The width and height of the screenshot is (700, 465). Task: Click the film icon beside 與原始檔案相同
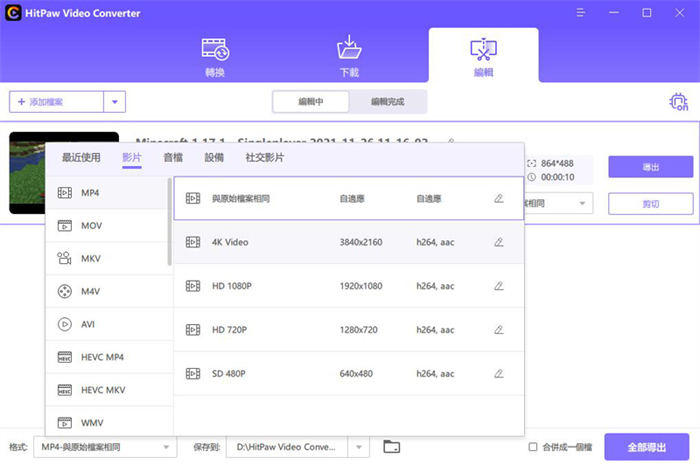tap(193, 199)
